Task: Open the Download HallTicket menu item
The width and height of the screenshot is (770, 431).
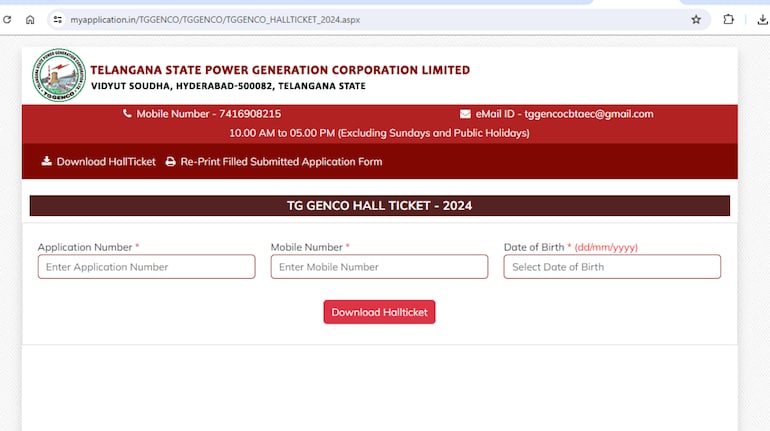Action: coord(98,162)
